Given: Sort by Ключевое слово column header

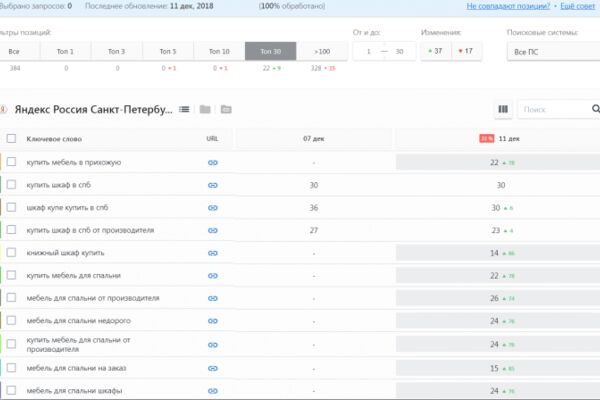Looking at the screenshot, I should point(54,139).
